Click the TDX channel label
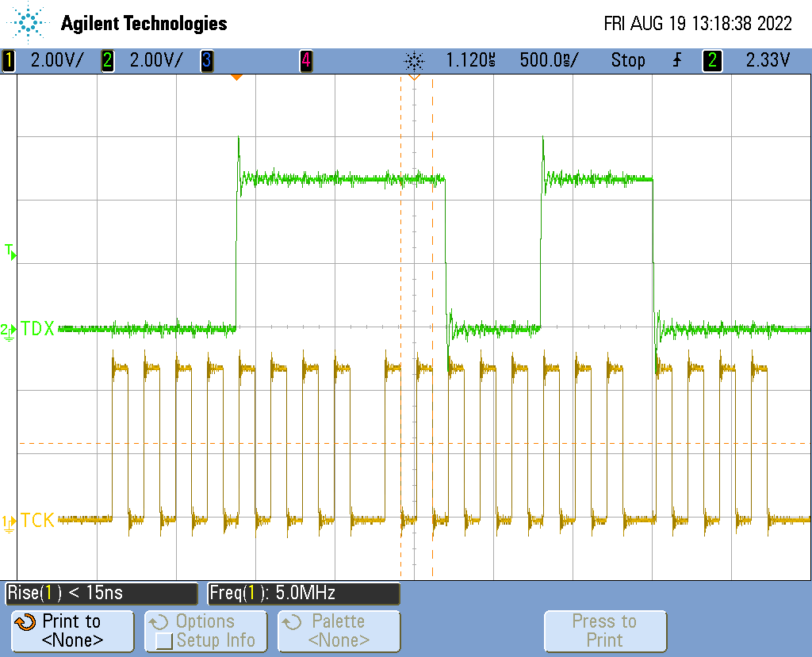 coord(37,328)
